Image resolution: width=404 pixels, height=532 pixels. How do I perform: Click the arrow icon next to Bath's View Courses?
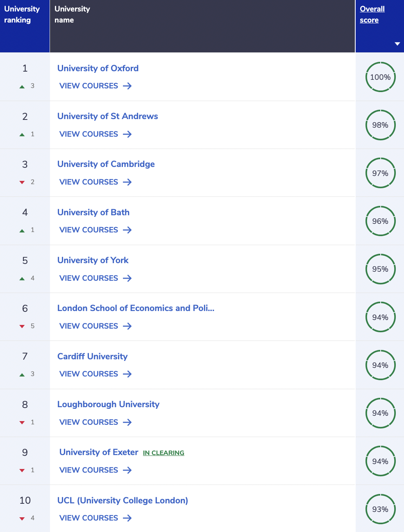click(x=127, y=230)
